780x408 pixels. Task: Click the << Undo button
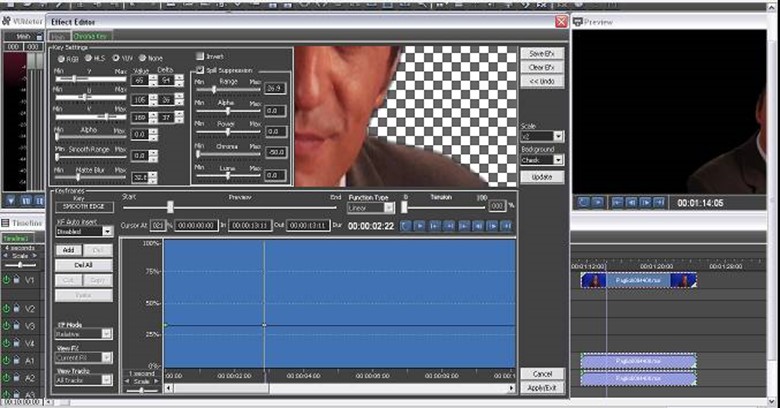[x=542, y=81]
